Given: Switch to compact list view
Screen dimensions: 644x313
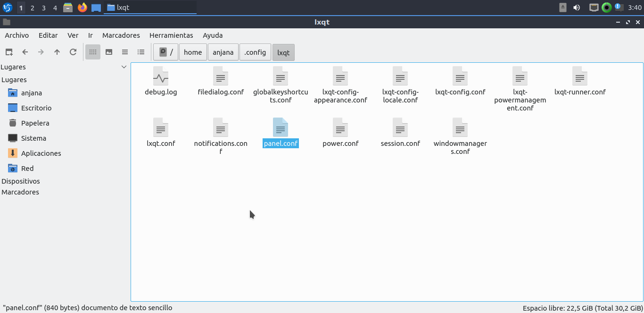Looking at the screenshot, I should pyautogui.click(x=125, y=52).
